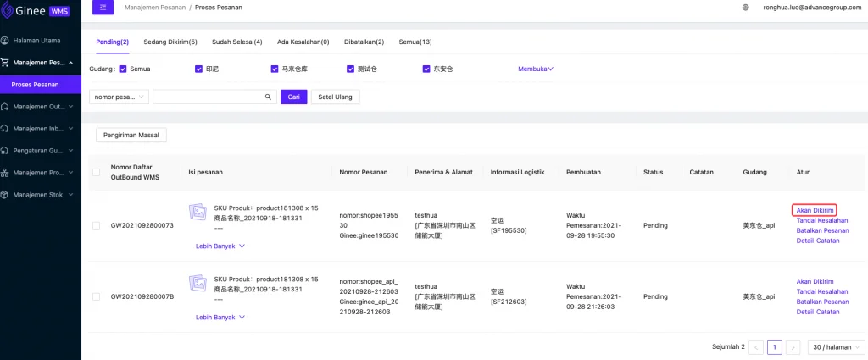Click the Pengaturan Gudang warehouse icon
The height and width of the screenshot is (360, 868).
click(x=5, y=151)
